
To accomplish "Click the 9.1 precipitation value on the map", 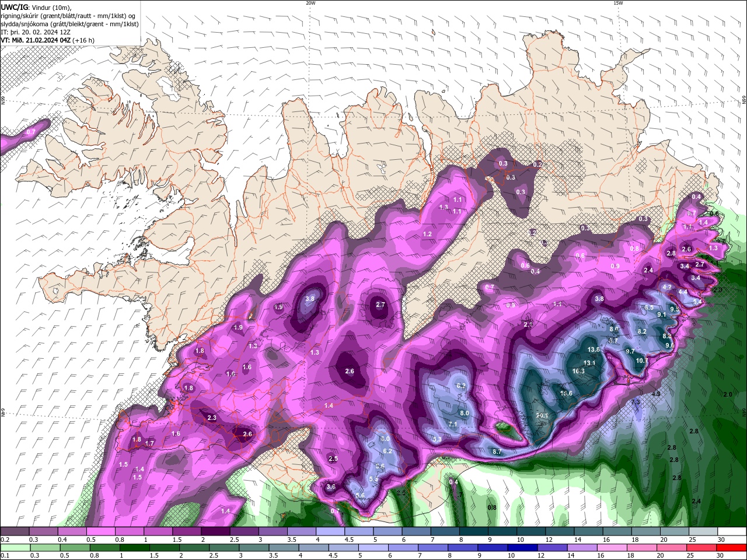I will (662, 314).
